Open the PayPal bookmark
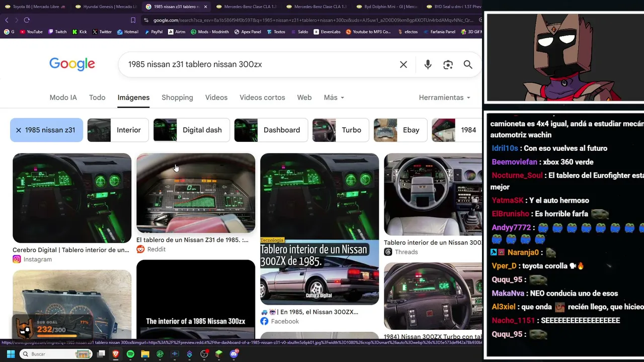Image resolution: width=644 pixels, height=362 pixels. (153, 32)
